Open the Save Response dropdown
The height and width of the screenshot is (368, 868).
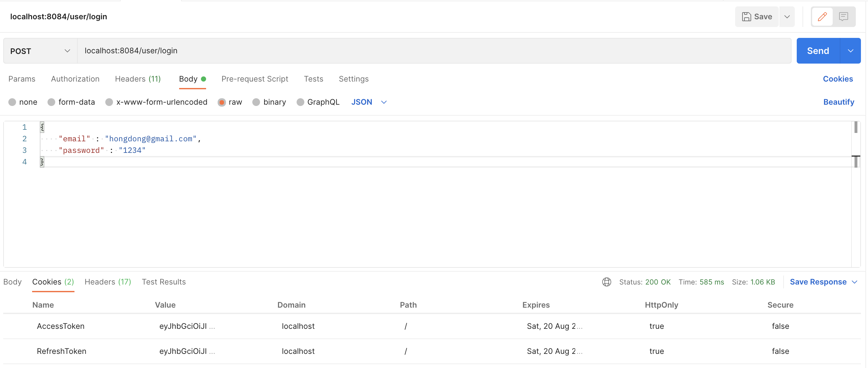(x=823, y=282)
